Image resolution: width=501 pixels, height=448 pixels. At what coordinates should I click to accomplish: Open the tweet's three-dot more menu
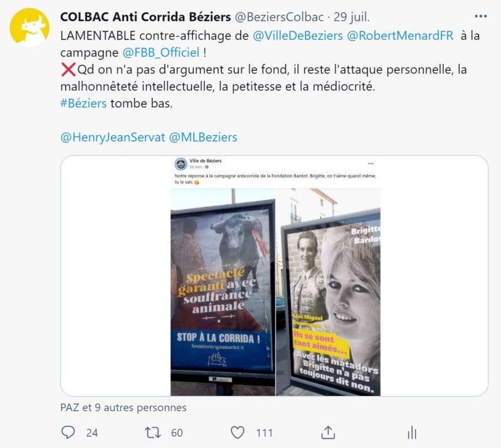click(480, 16)
